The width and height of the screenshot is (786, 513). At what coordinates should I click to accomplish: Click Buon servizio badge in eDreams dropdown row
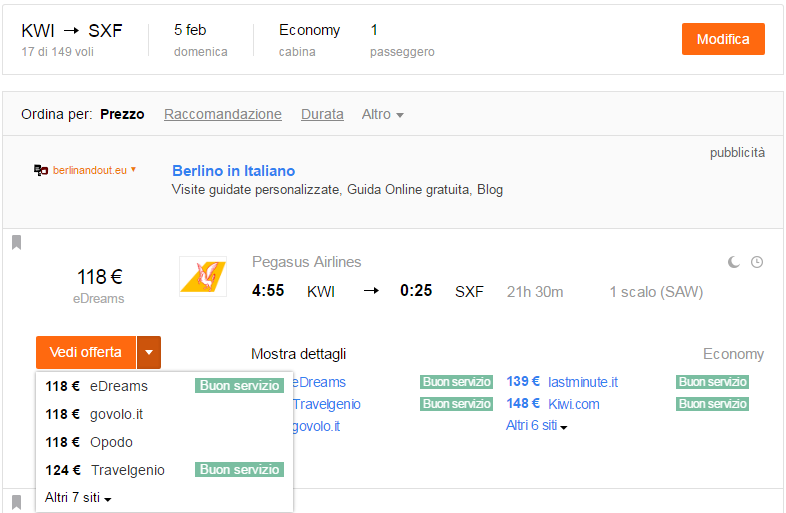(x=240, y=386)
